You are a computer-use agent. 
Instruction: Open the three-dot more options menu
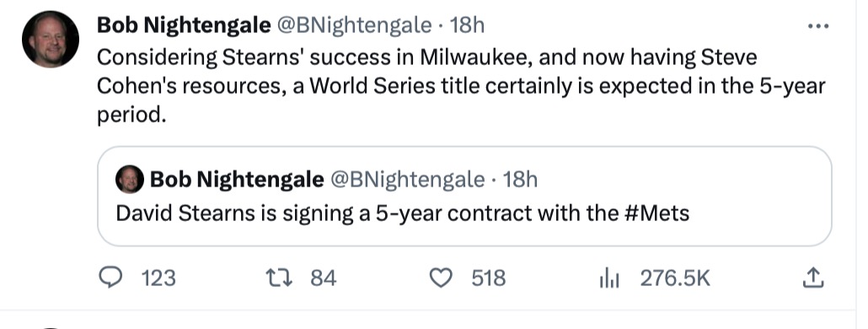(817, 26)
